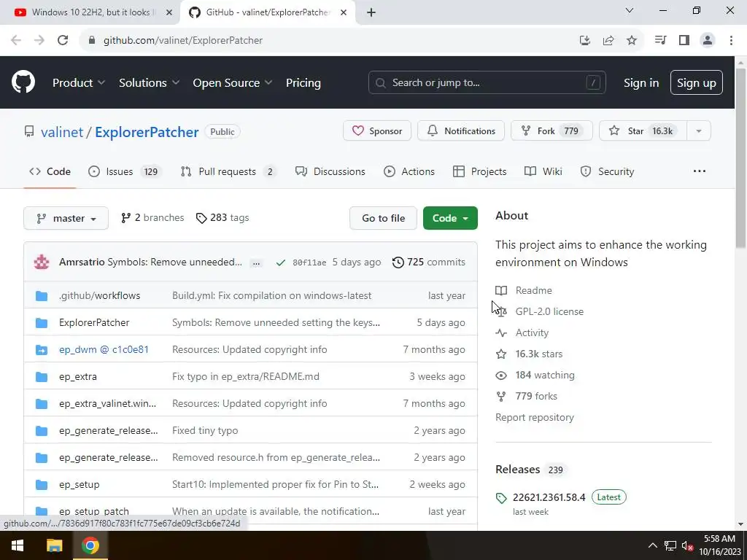Image resolution: width=747 pixels, height=560 pixels.
Task: Click the install app icon in address bar
Action: click(x=585, y=41)
